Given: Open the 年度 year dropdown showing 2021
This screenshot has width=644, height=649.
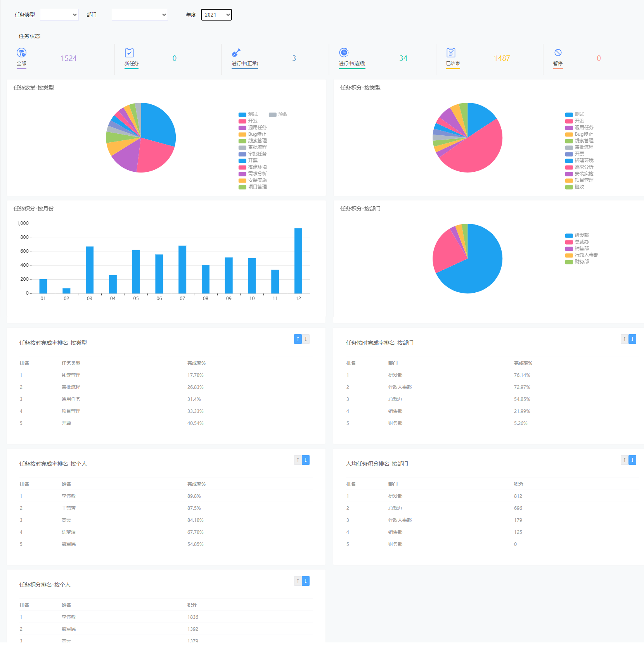Looking at the screenshot, I should 216,15.
